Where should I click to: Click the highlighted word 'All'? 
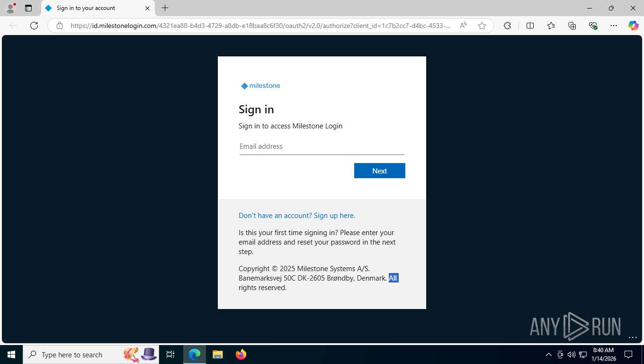394,278
